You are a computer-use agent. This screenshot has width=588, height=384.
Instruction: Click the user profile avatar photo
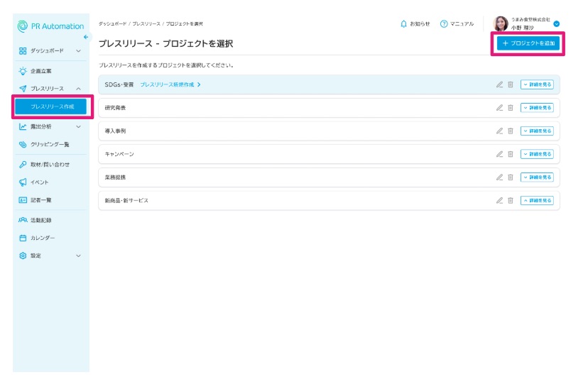[x=501, y=23]
